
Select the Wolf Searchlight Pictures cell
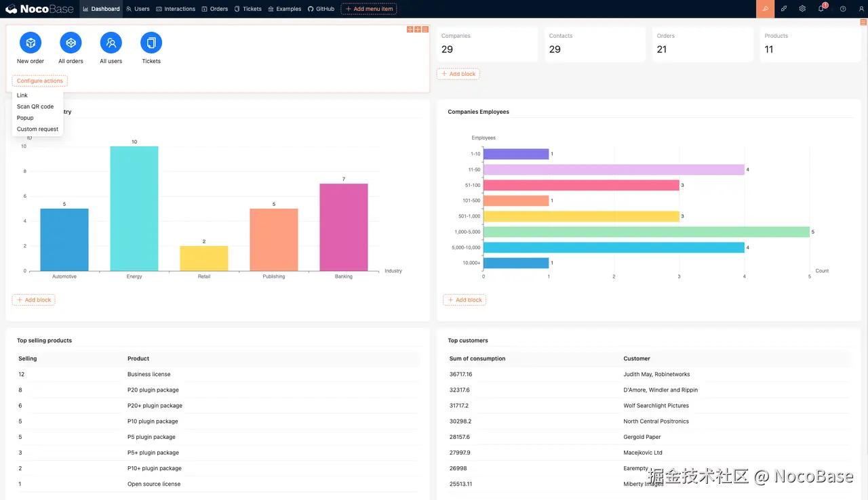pyautogui.click(x=656, y=405)
